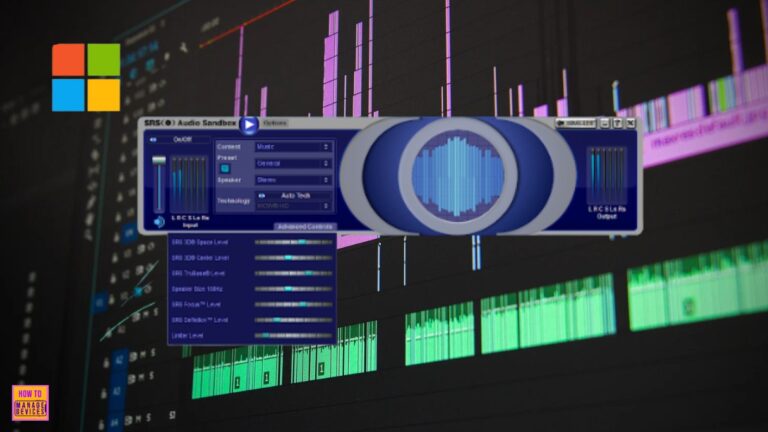Click the master volume slider handle
Screen dimensions: 768x432
(159, 160)
